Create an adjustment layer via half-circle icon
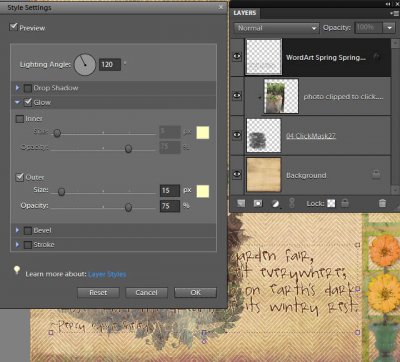This screenshot has height=362, width=400. pos(275,203)
